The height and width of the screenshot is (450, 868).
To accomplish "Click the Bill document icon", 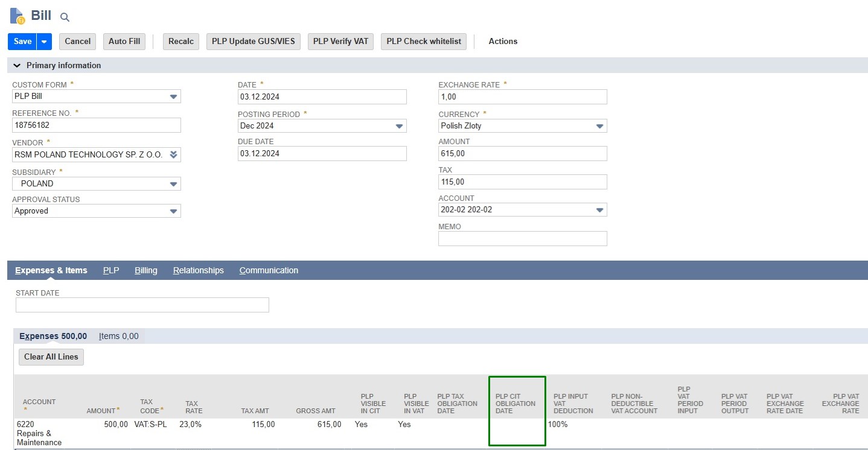I will [x=17, y=16].
